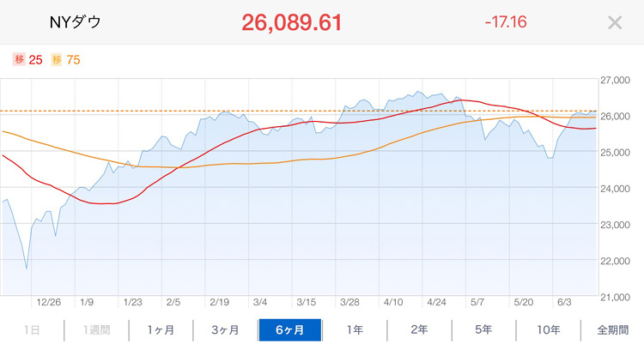Click the 25,000 y-axis label

[x=616, y=153]
